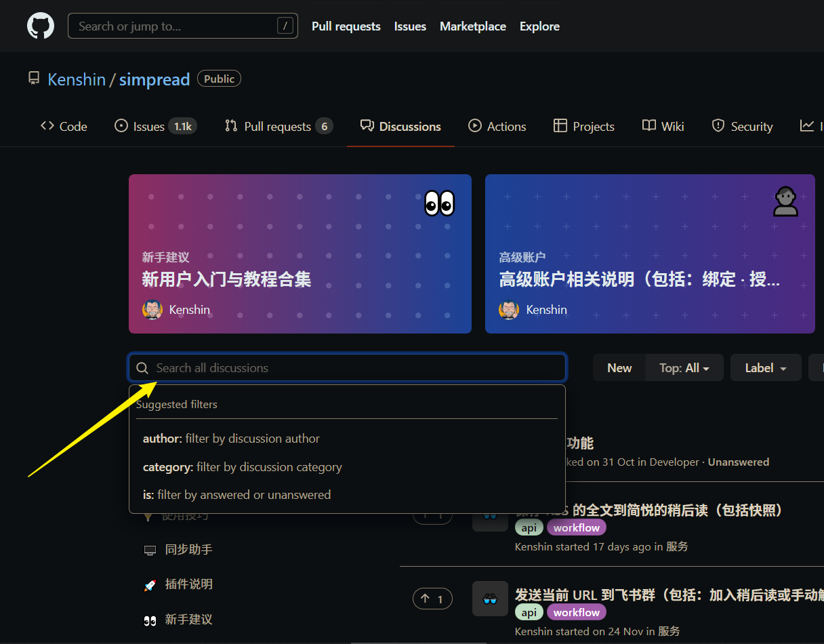
Task: Click the person emoji on the second pinned card
Action: point(786,201)
